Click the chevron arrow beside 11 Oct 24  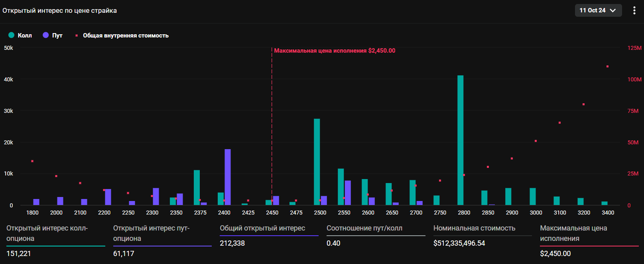(613, 10)
